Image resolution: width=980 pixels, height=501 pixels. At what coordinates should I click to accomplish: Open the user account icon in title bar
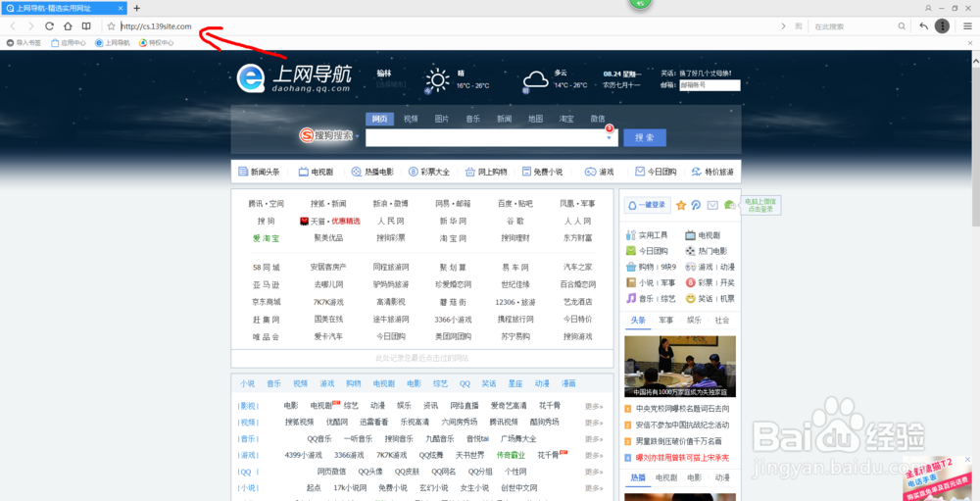(x=928, y=8)
